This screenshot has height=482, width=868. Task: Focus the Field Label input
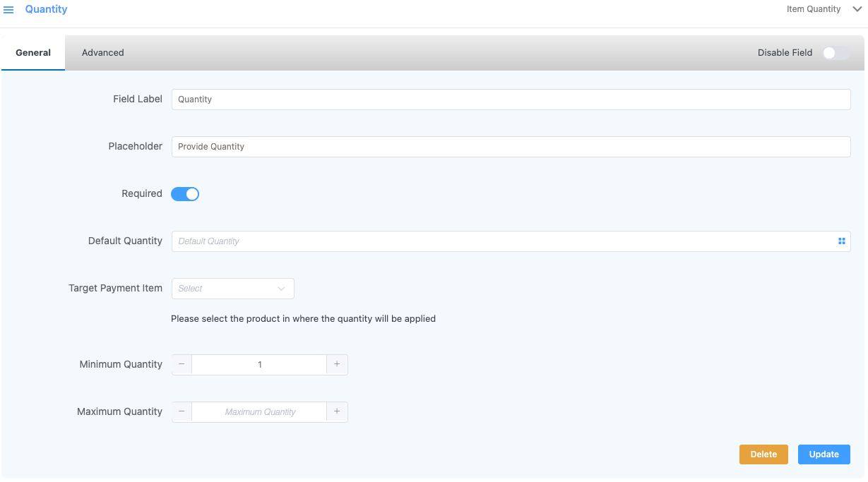[511, 100]
